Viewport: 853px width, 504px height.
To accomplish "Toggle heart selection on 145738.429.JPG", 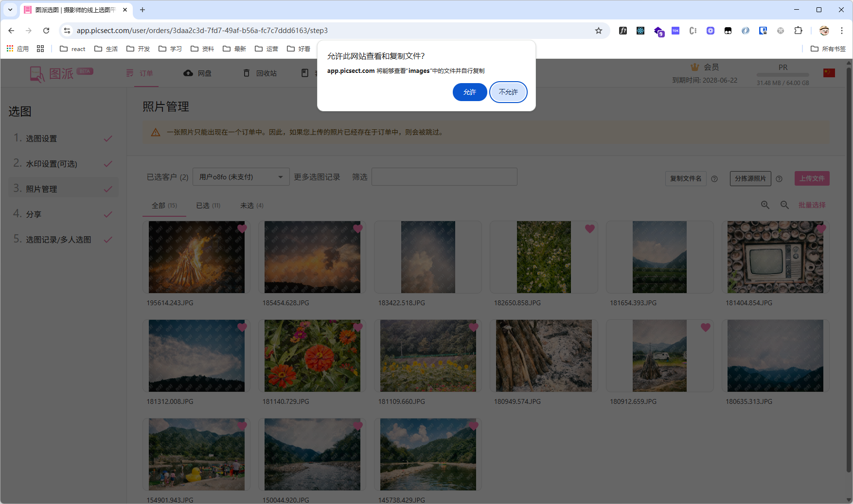I will 474,426.
